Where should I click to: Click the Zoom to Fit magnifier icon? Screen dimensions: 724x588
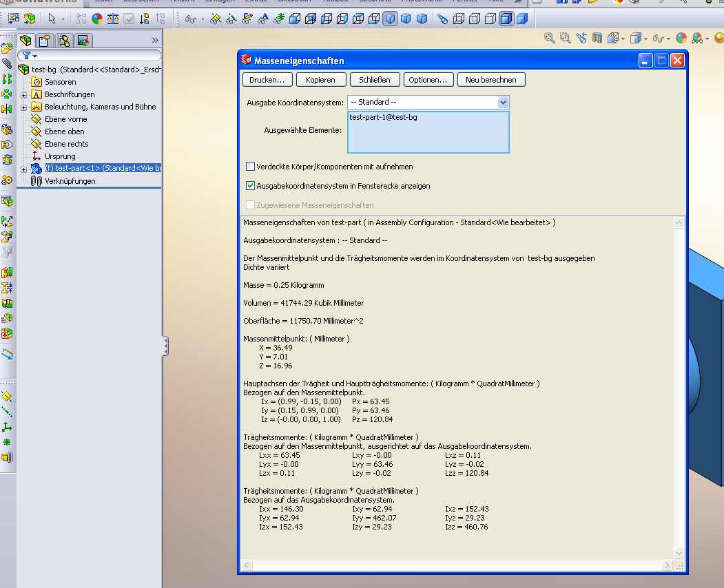point(550,39)
